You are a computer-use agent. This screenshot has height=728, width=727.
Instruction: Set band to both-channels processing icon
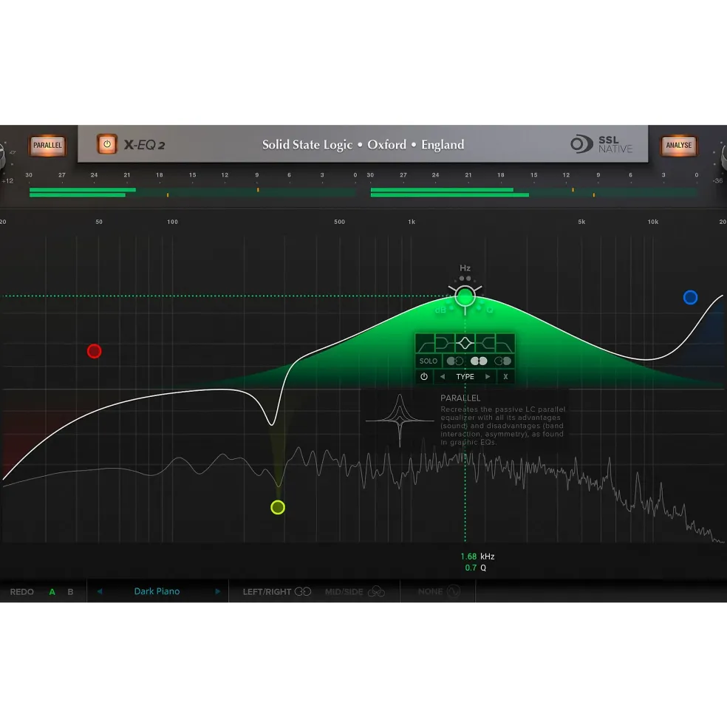click(x=479, y=361)
